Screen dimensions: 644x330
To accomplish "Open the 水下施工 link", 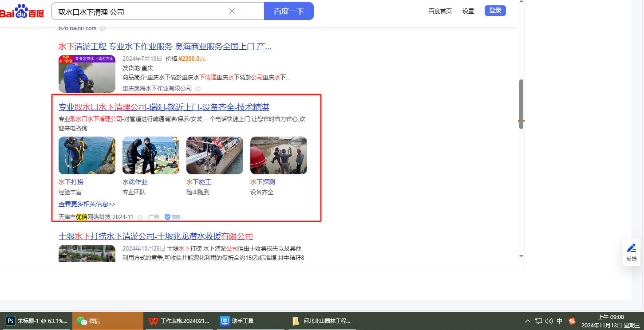I will 199,182.
